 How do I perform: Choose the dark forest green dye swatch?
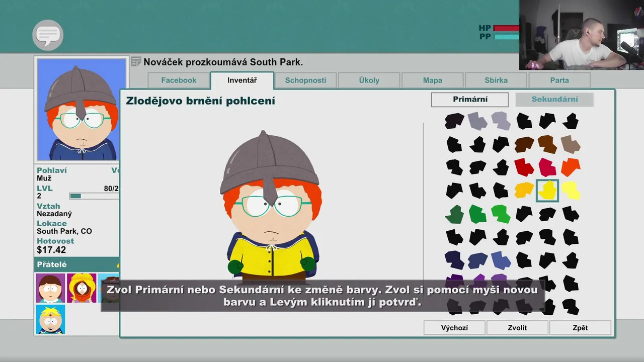(x=454, y=214)
